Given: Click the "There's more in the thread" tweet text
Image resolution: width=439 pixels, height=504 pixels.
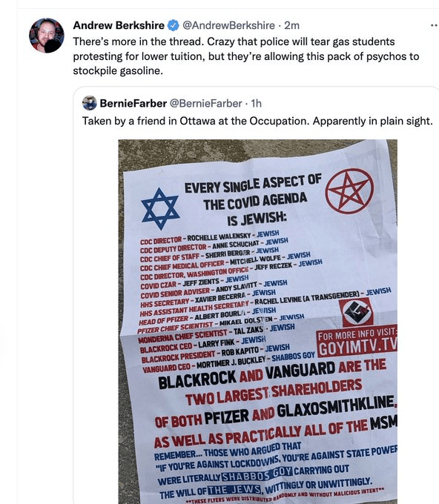Looking at the screenshot, I should tap(138, 42).
